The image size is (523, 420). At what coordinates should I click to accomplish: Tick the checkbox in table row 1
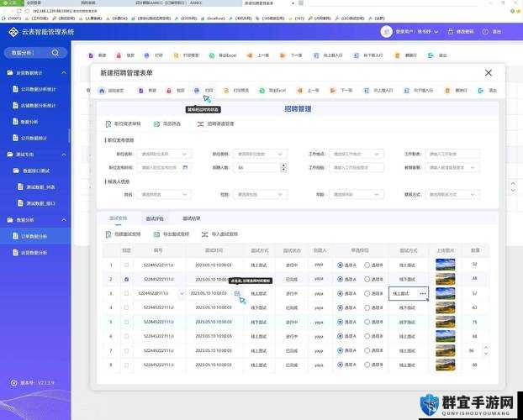pos(126,265)
